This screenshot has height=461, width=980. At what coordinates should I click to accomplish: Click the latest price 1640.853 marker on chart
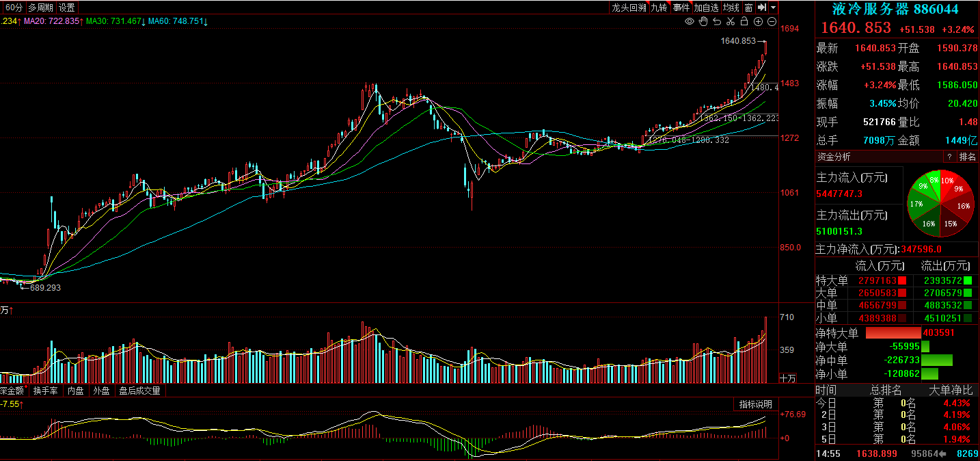(x=738, y=41)
